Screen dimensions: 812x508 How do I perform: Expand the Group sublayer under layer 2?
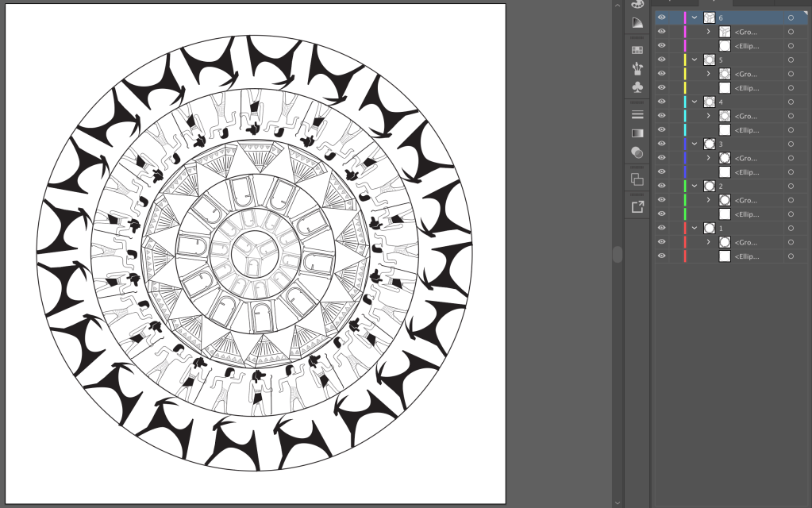[708, 200]
